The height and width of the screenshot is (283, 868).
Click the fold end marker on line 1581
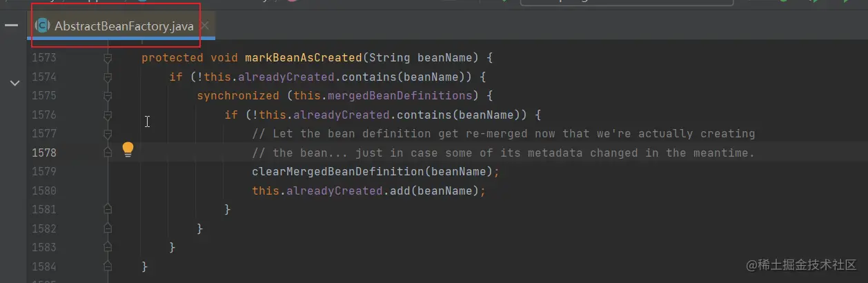[x=107, y=209]
